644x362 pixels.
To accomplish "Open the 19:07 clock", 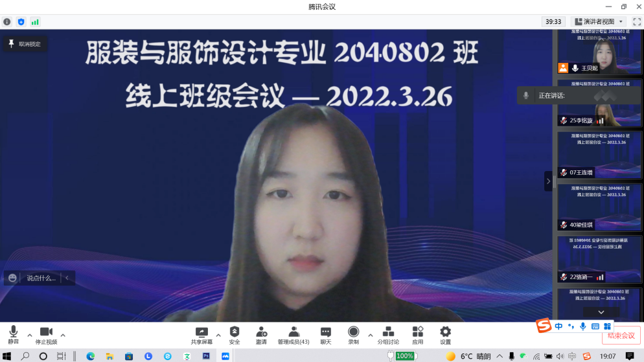I will [x=608, y=356].
